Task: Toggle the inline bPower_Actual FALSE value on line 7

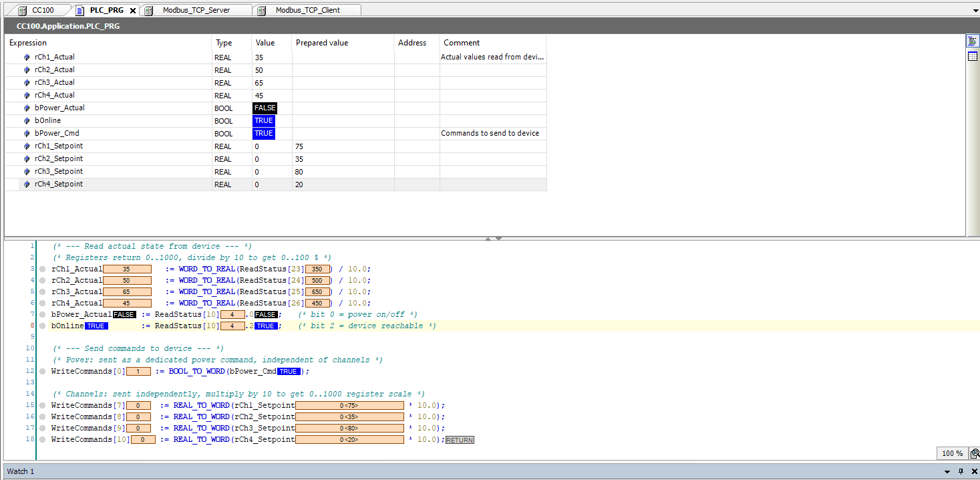Action: [124, 315]
